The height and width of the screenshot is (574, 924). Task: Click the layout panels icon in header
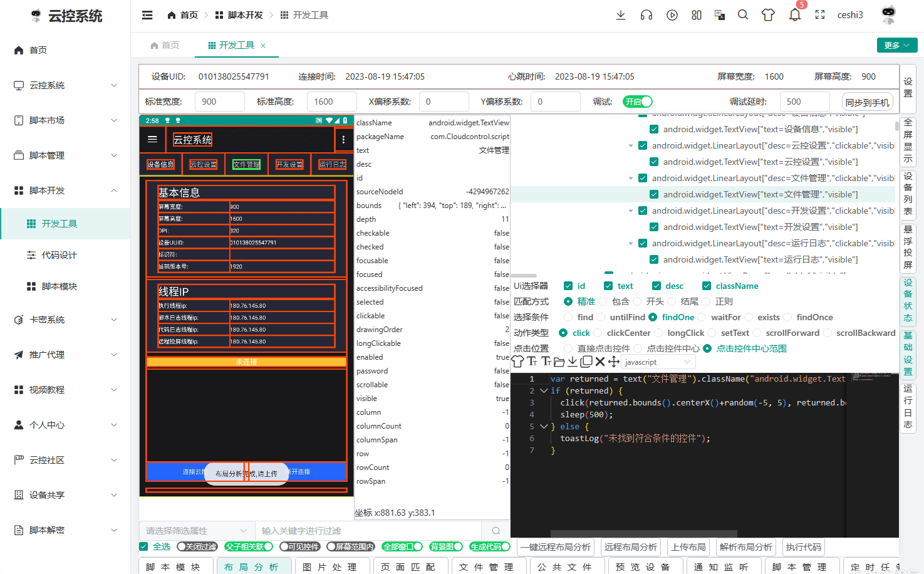click(697, 15)
